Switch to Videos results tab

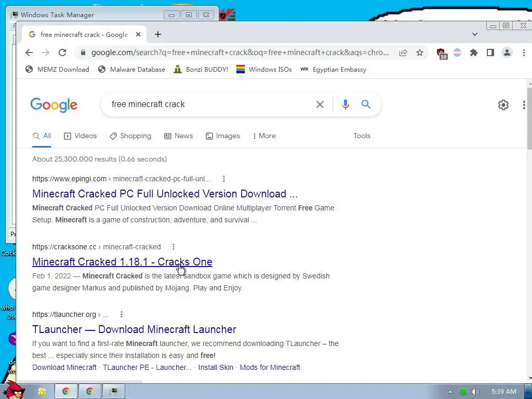80,136
